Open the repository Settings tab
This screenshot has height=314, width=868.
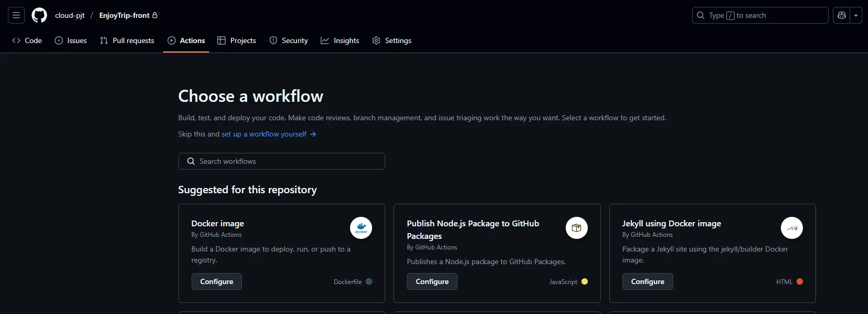point(392,40)
